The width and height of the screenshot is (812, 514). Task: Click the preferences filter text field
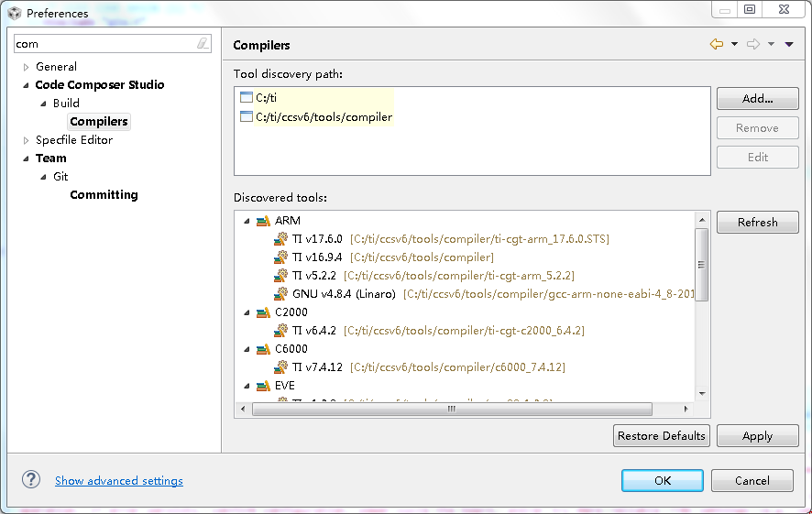(101, 44)
